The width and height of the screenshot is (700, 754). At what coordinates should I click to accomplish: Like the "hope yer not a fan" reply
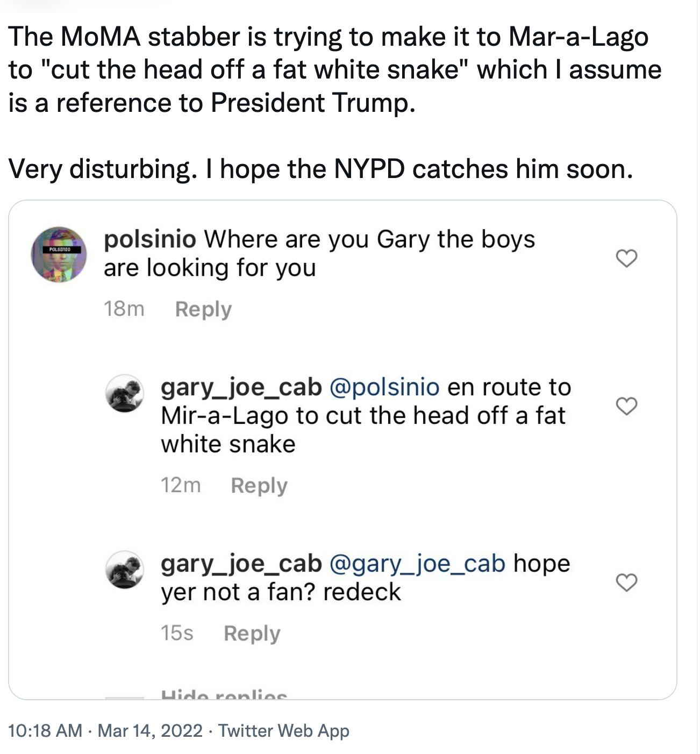coord(626,582)
